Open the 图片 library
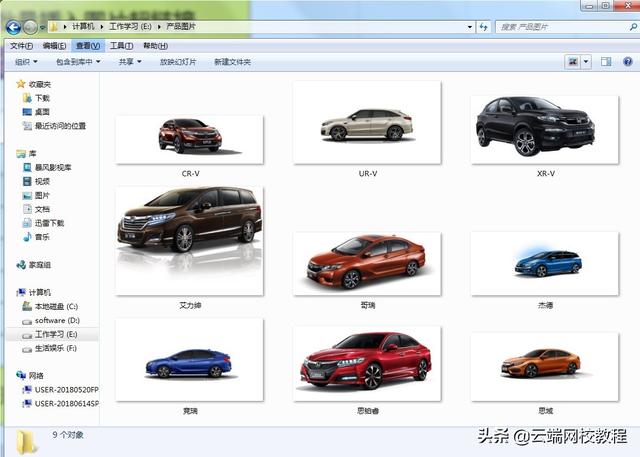The image size is (640, 457). coord(42,195)
